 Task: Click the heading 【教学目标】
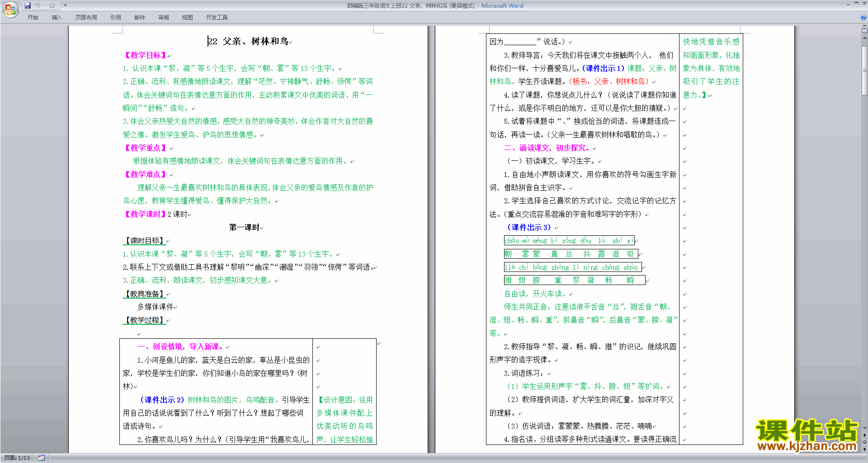point(145,55)
